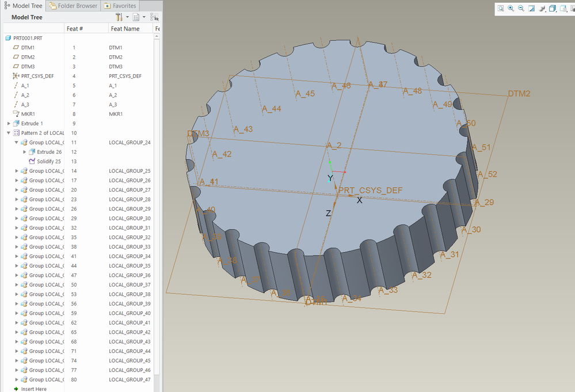Expand the Extrude 26 feature node
Screen dimensions: 575x392
(x=25, y=152)
